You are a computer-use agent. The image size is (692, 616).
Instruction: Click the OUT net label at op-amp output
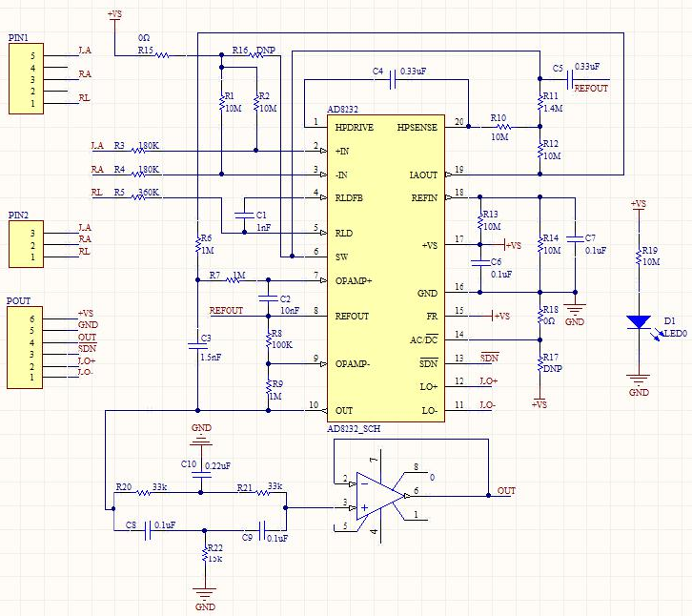tap(506, 490)
